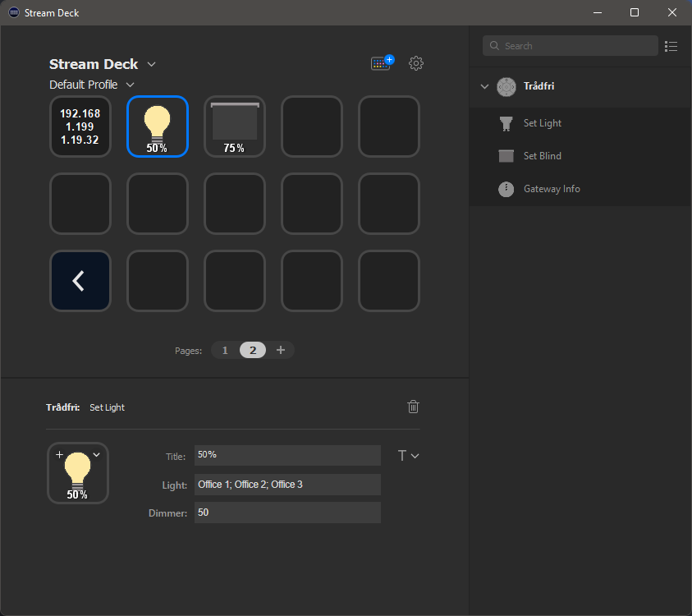Image resolution: width=692 pixels, height=616 pixels.
Task: Select page 2
Action: coord(253,350)
